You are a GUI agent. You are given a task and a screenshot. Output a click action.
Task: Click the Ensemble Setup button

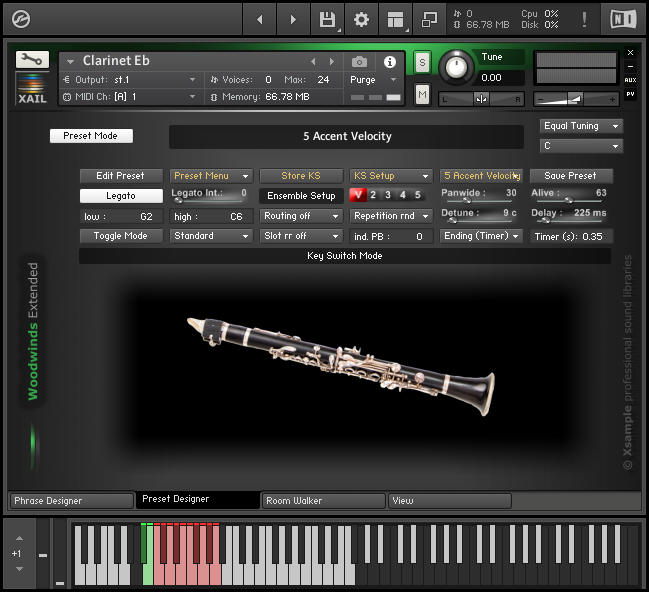[301, 196]
